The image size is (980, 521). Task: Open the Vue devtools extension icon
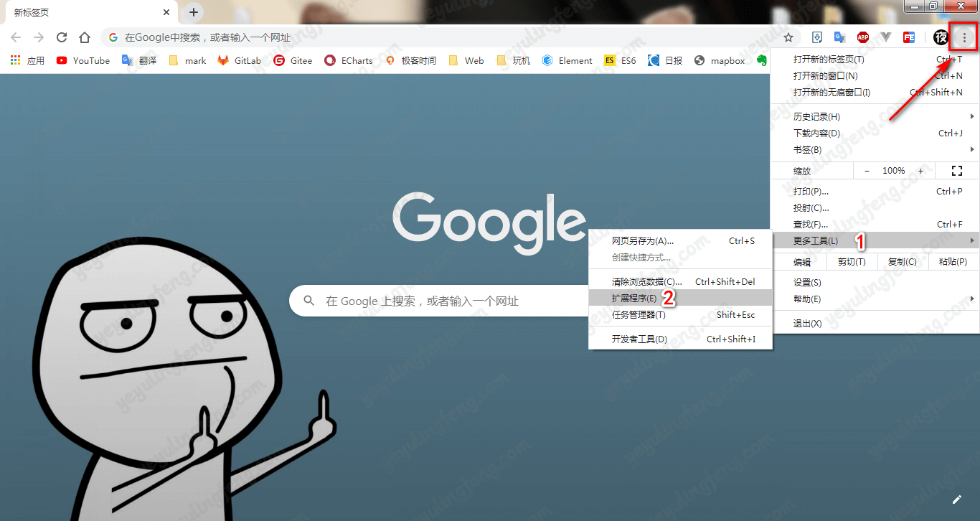[x=886, y=37]
